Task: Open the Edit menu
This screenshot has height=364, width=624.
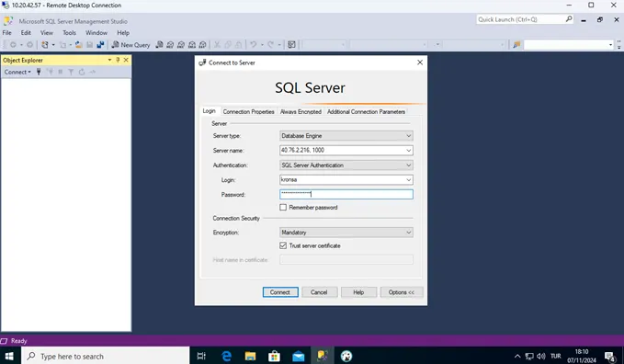Action: (x=26, y=33)
